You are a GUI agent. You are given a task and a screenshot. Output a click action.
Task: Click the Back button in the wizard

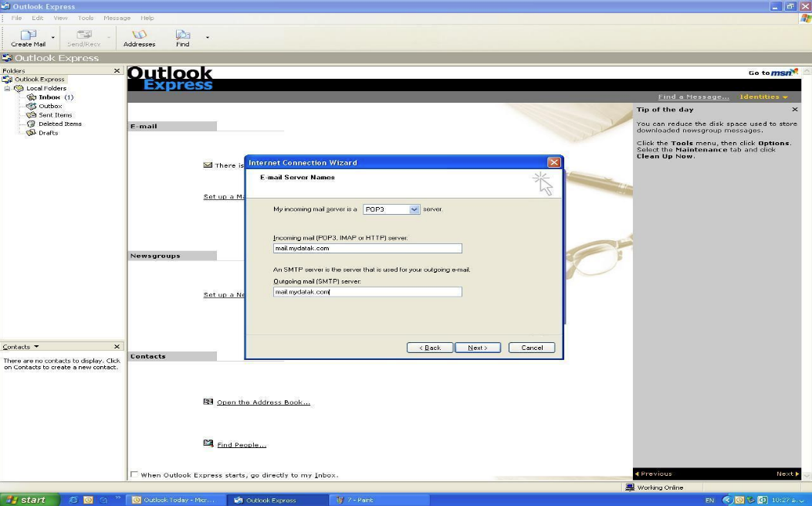tap(430, 348)
